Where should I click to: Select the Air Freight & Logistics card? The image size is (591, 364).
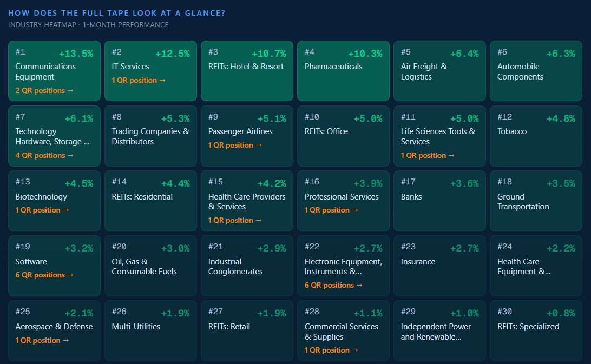[439, 71]
